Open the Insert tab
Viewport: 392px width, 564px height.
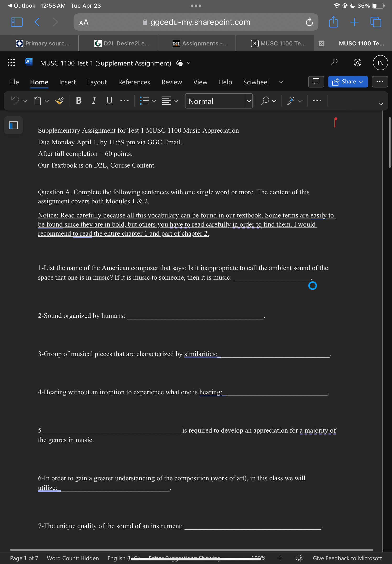click(x=68, y=82)
